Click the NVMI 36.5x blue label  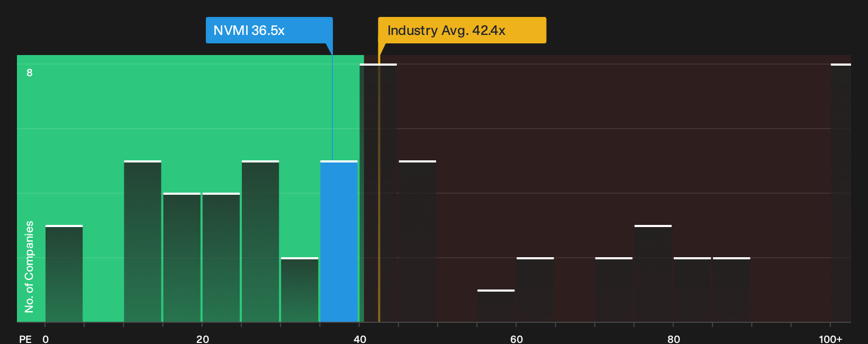tap(269, 30)
